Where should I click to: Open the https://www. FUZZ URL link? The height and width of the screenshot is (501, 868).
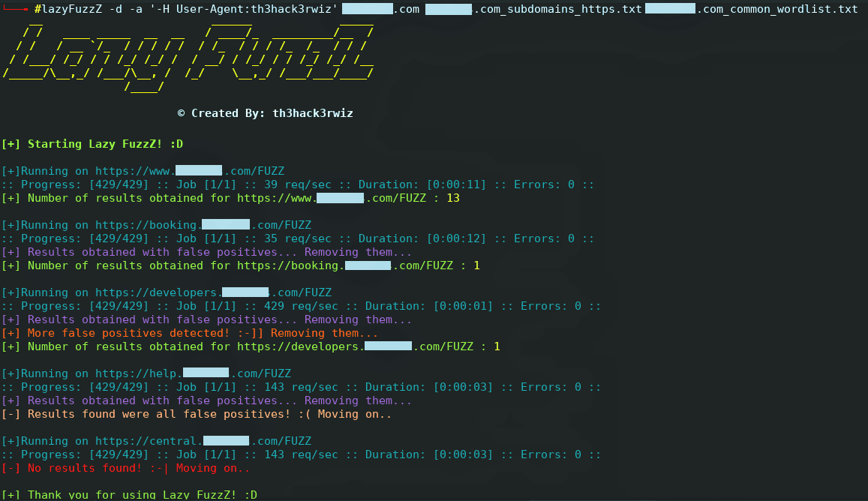click(x=190, y=171)
